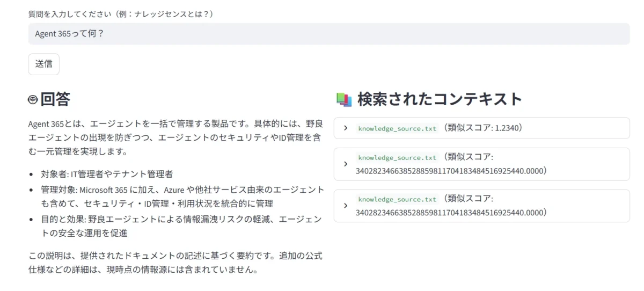Click the closing note starting この説明は
The width and height of the screenshot is (644, 291).
(175, 263)
